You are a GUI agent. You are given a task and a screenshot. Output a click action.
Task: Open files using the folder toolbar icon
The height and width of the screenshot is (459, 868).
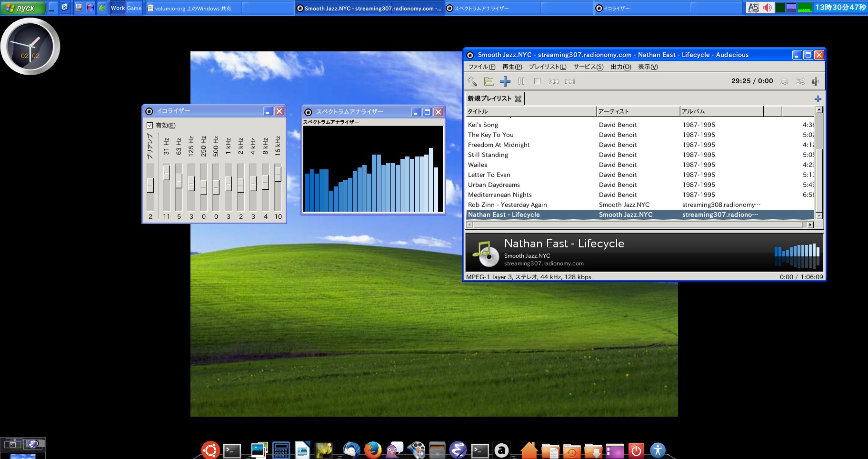(489, 81)
